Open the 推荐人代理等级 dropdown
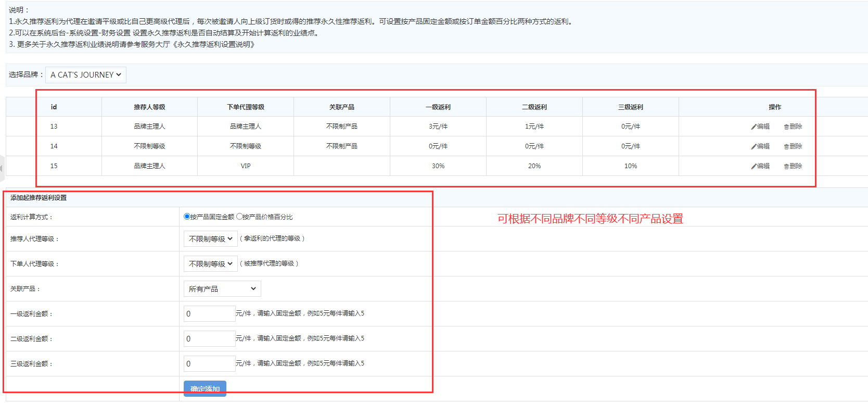 pyautogui.click(x=211, y=238)
